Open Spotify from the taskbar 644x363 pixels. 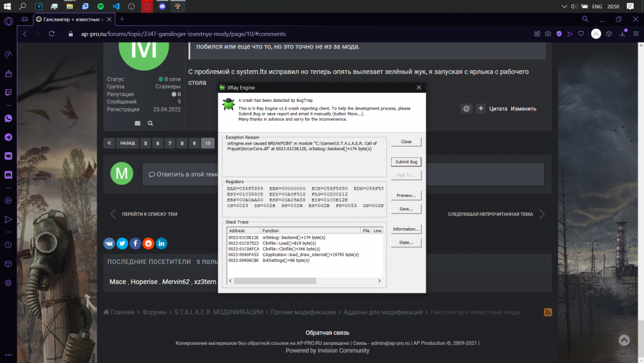pyautogui.click(x=100, y=6)
